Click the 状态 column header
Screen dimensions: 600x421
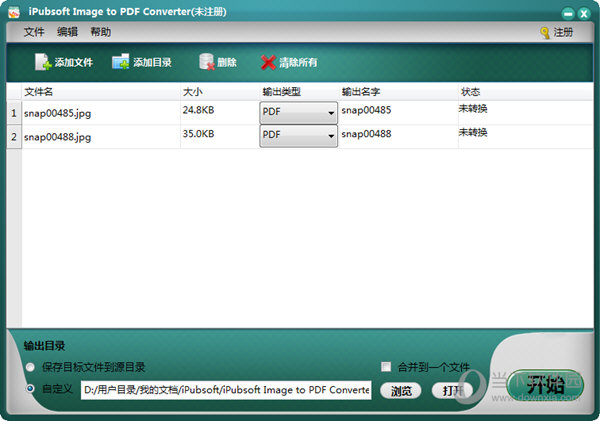[x=526, y=92]
